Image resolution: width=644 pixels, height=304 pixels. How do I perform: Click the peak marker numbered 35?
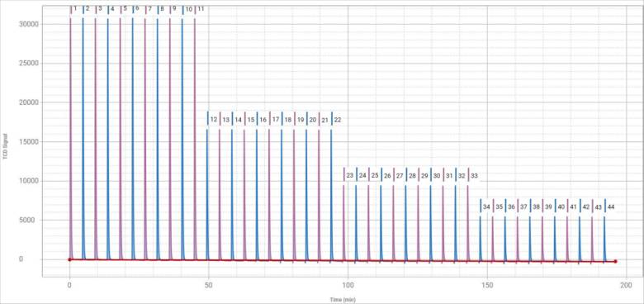point(498,207)
